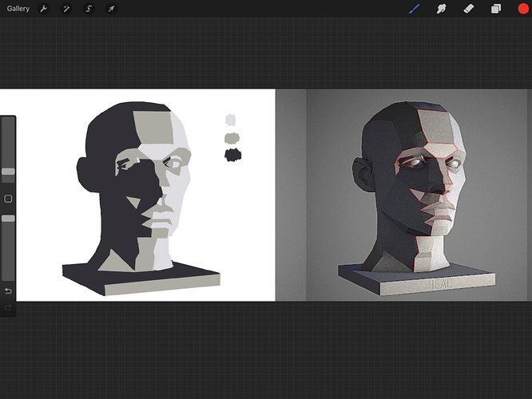This screenshot has height=399, width=532.
Task: Open the Adjustments magic wand menu
Action: [x=66, y=9]
